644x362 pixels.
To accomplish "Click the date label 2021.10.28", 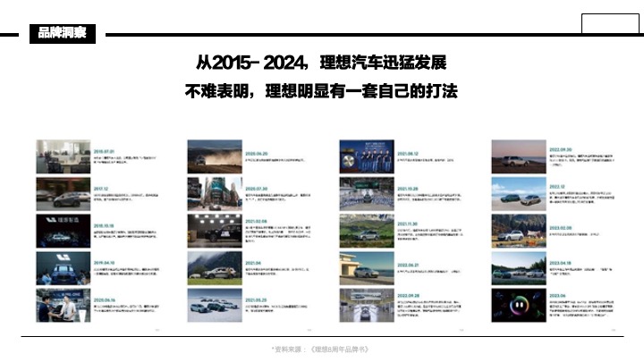I will pos(408,189).
